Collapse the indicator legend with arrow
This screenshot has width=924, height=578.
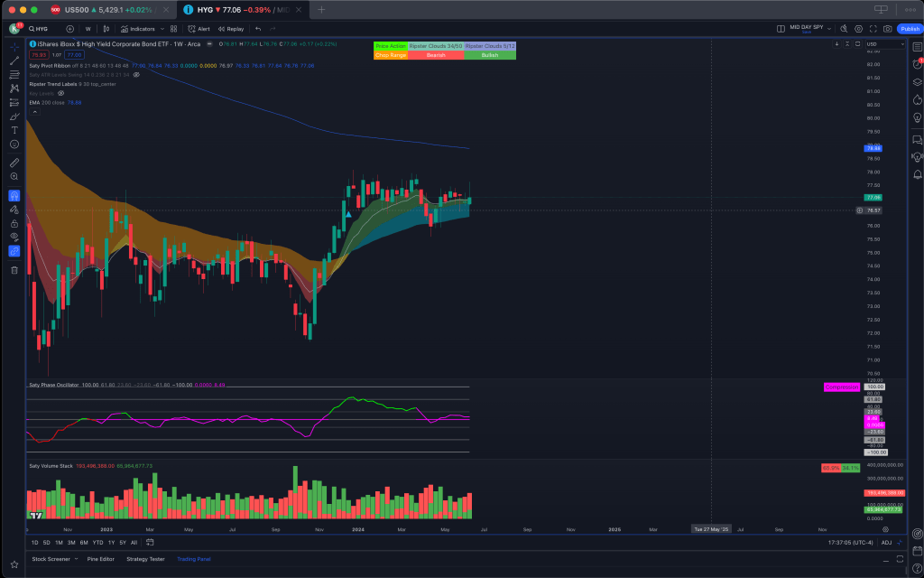click(33, 112)
